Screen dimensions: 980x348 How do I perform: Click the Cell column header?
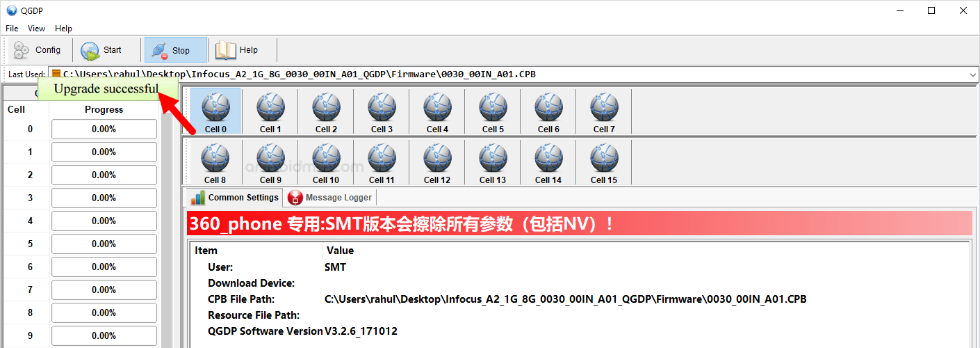click(16, 109)
